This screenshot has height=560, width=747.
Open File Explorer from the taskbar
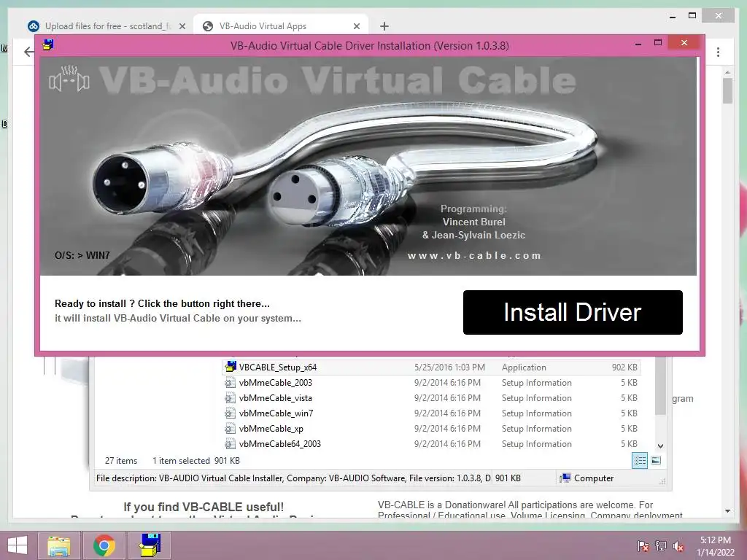pyautogui.click(x=58, y=545)
